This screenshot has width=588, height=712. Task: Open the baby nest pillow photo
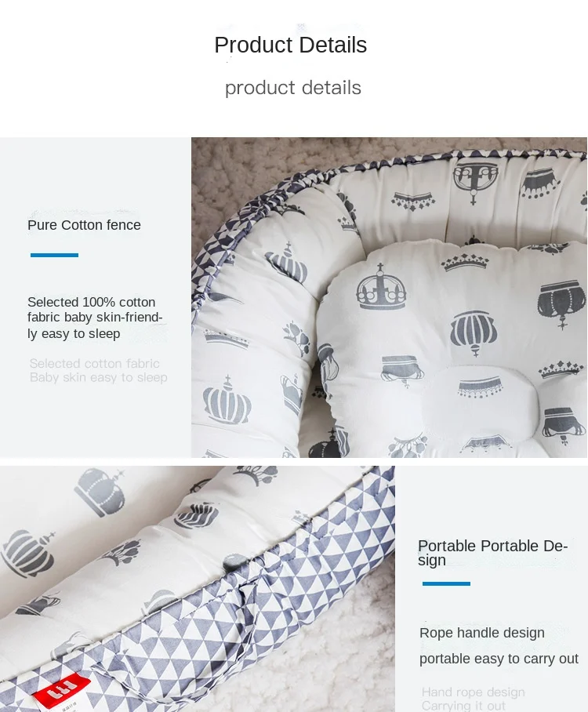coord(389,297)
